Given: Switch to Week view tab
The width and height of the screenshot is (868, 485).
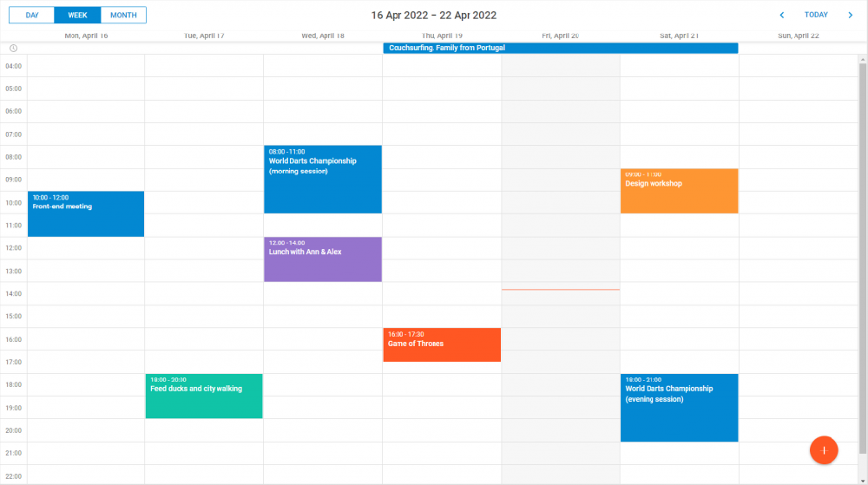Looking at the screenshot, I should 77,15.
